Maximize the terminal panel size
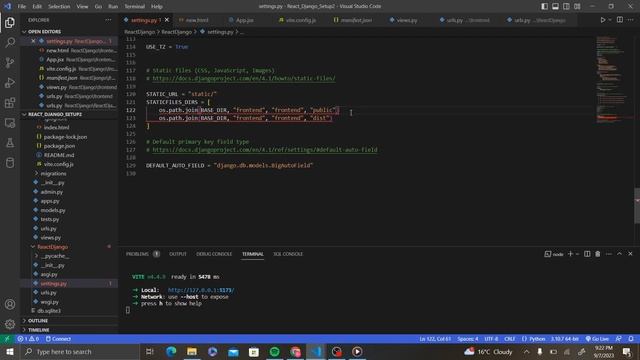The width and height of the screenshot is (640, 360). (619, 254)
